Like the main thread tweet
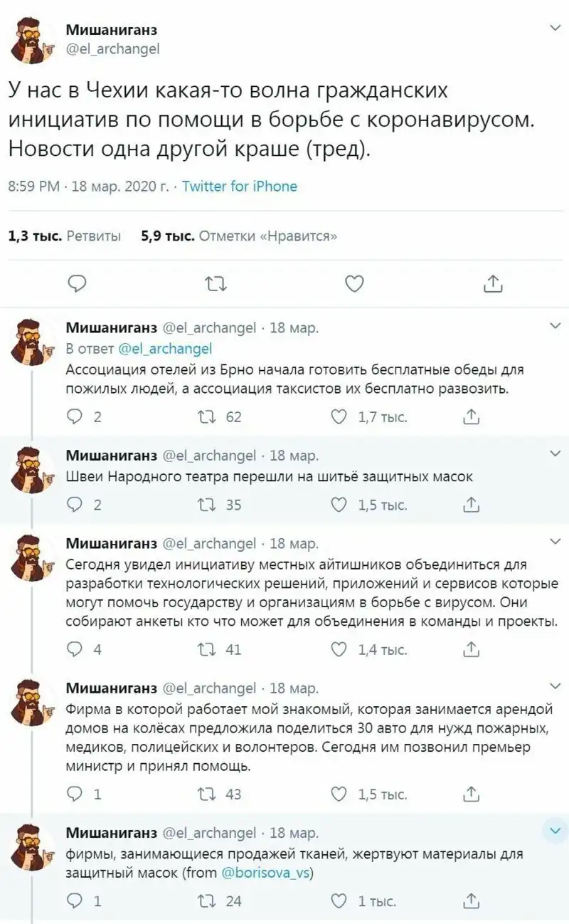Image resolution: width=569 pixels, height=924 pixels. pyautogui.click(x=353, y=284)
